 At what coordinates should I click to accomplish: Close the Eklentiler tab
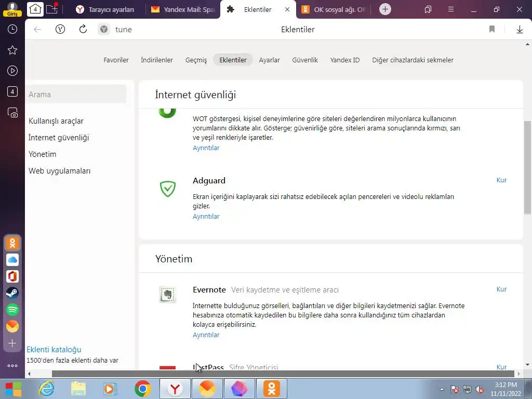click(x=287, y=9)
